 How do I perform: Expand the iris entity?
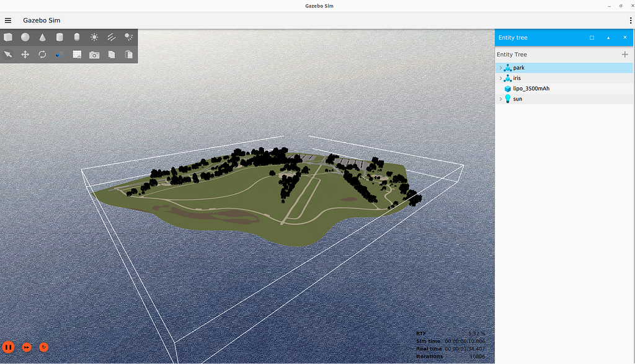point(501,78)
